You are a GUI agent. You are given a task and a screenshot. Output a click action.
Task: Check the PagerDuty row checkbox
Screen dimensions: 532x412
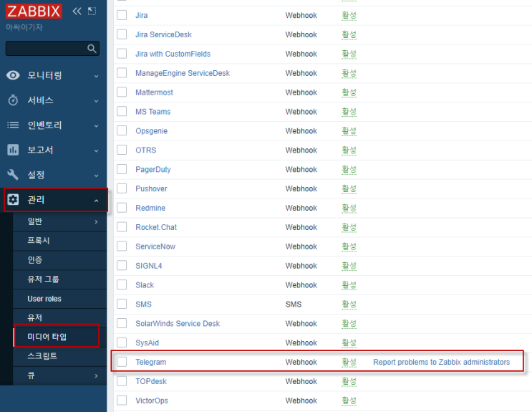point(122,169)
